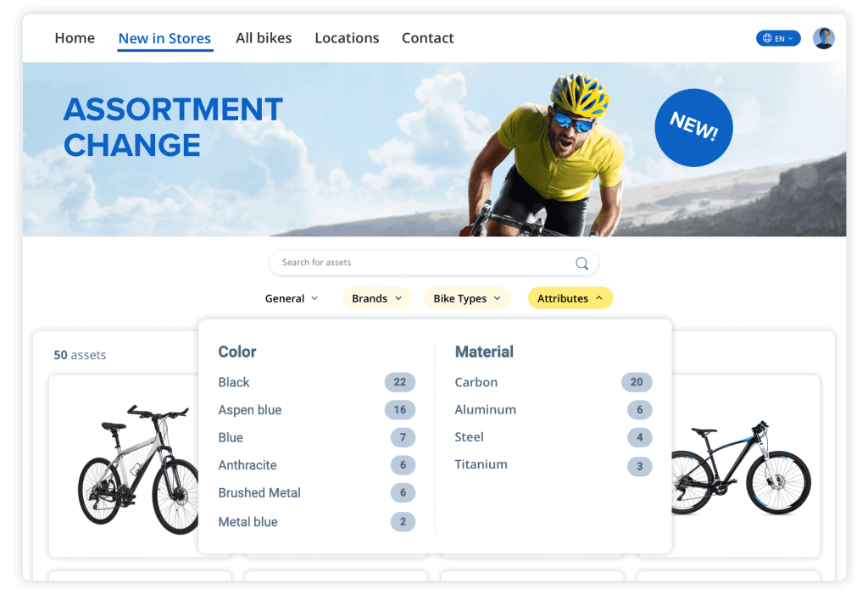Expand the Brands filter dropdown

[376, 297]
